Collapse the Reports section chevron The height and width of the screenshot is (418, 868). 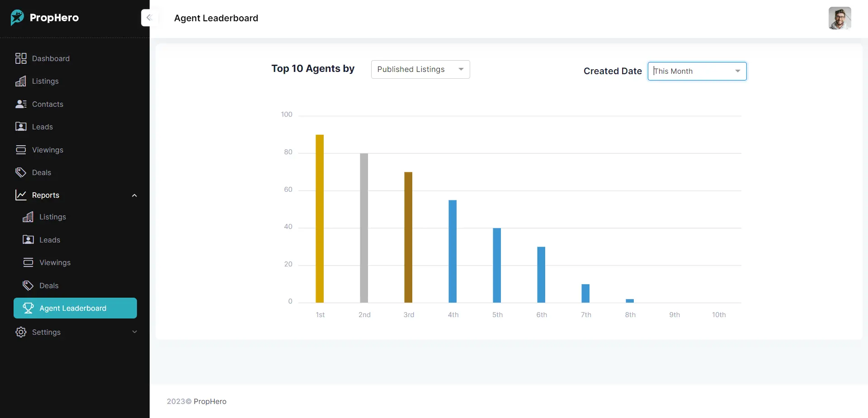(x=134, y=195)
